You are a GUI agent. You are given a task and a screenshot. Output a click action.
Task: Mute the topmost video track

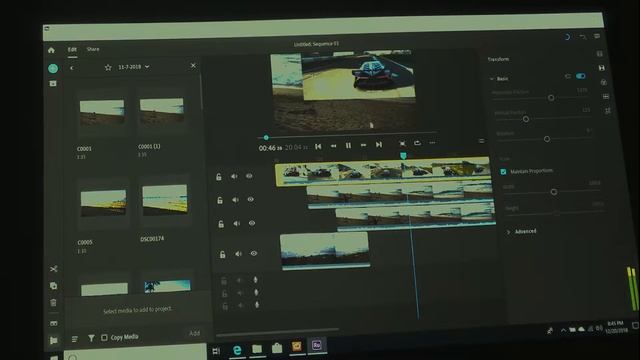click(234, 176)
